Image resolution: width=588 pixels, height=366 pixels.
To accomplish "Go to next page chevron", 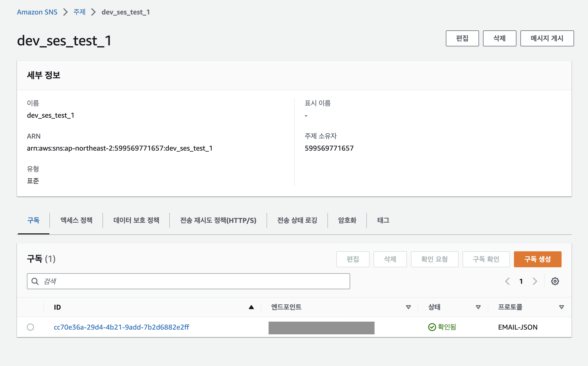I will click(535, 281).
